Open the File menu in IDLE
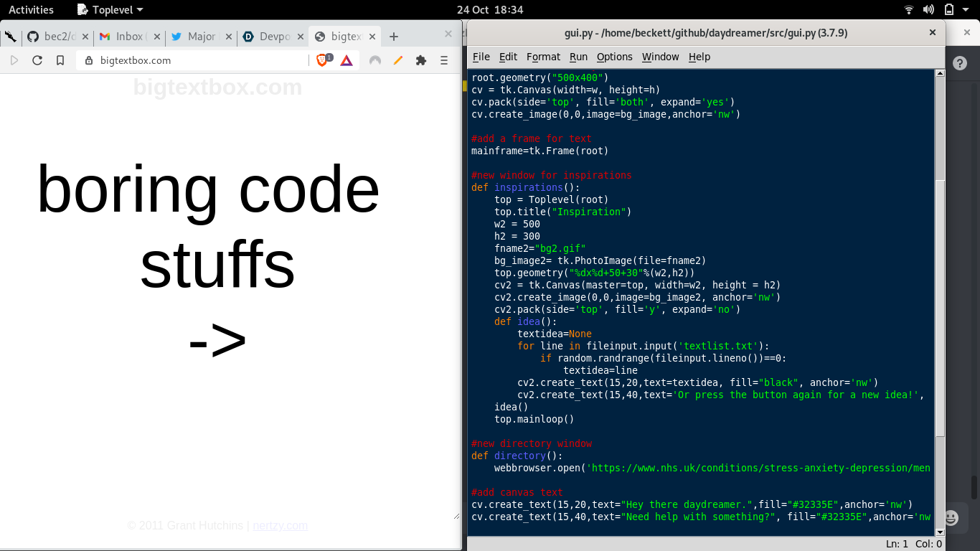The width and height of the screenshot is (980, 551). pos(481,57)
